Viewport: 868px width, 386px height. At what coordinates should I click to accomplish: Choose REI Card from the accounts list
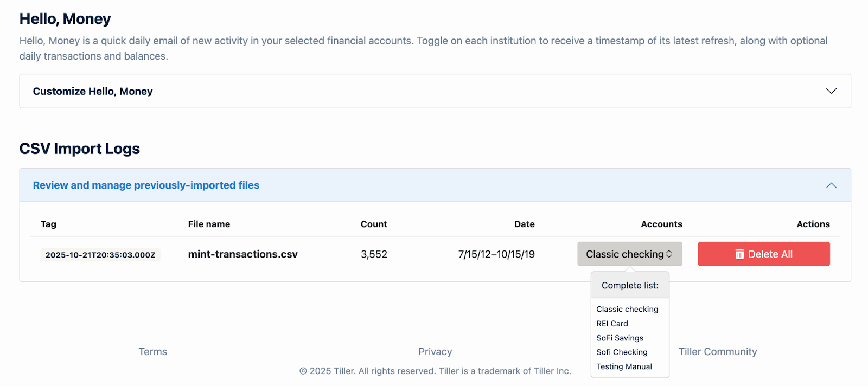pyautogui.click(x=612, y=324)
